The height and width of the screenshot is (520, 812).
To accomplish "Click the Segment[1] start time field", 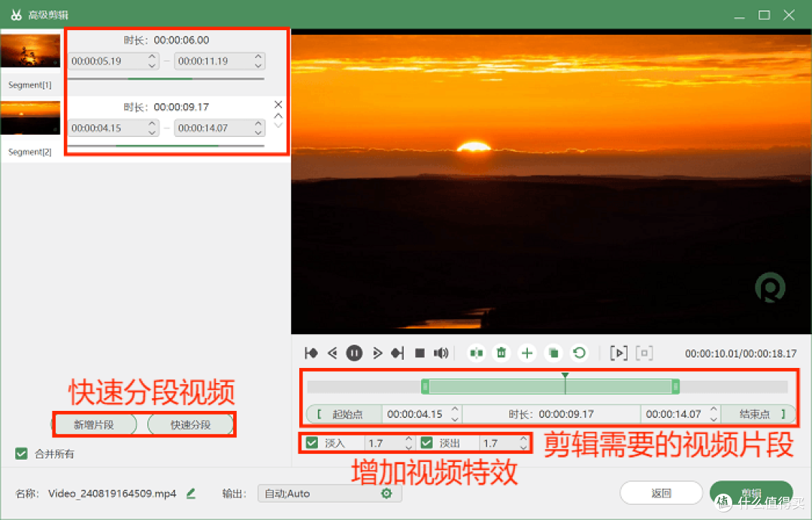I will [x=114, y=61].
